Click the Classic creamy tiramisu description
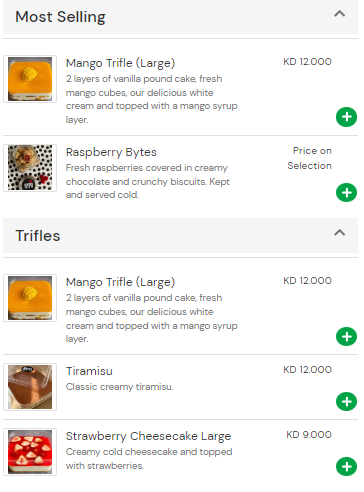 tap(120, 387)
